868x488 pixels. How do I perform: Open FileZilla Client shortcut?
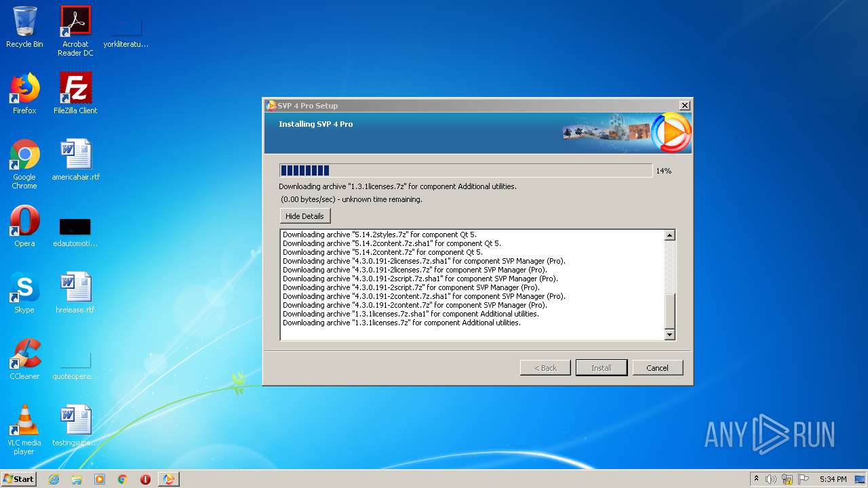(x=75, y=94)
